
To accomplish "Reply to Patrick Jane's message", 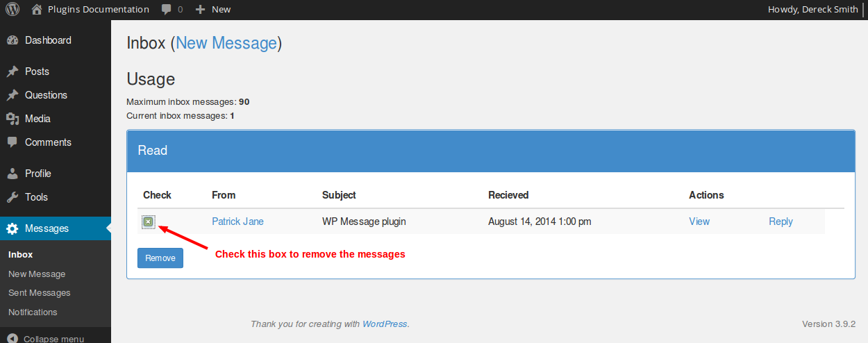I will coord(781,221).
